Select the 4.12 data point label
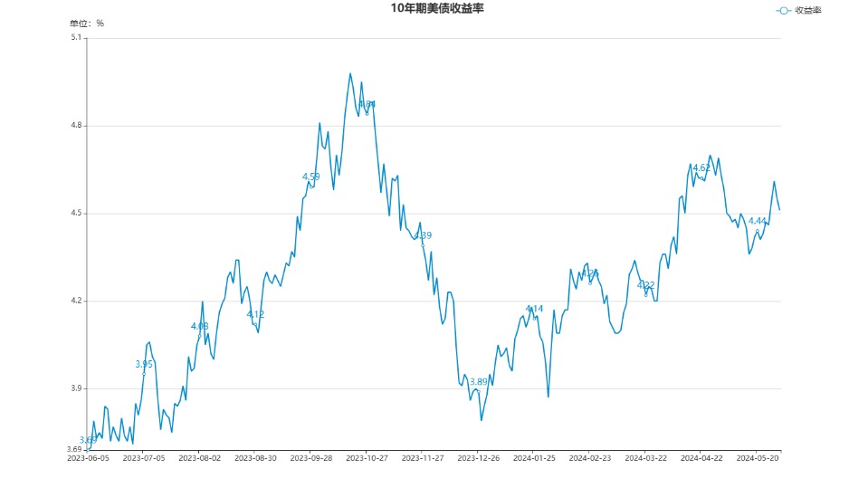 tap(255, 314)
